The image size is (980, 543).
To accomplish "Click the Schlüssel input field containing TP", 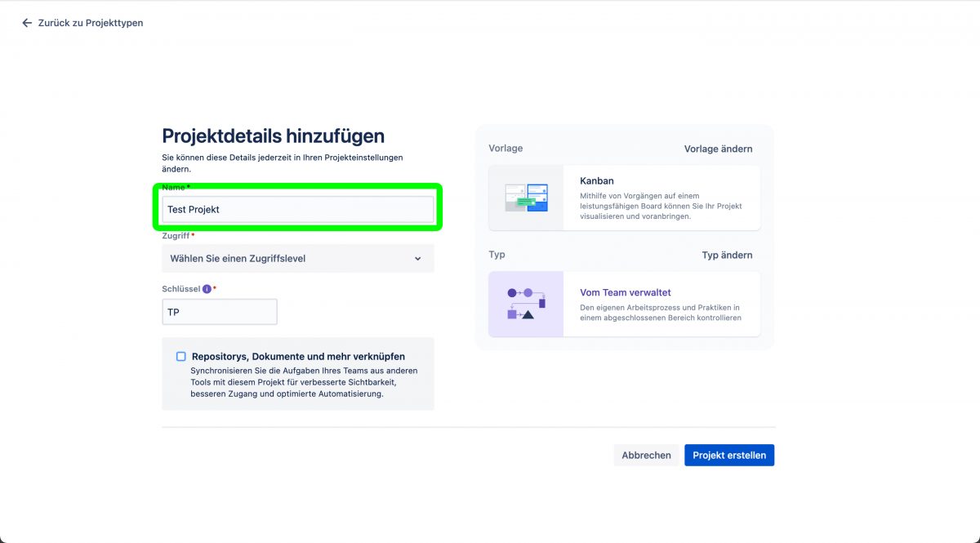I will tap(220, 312).
